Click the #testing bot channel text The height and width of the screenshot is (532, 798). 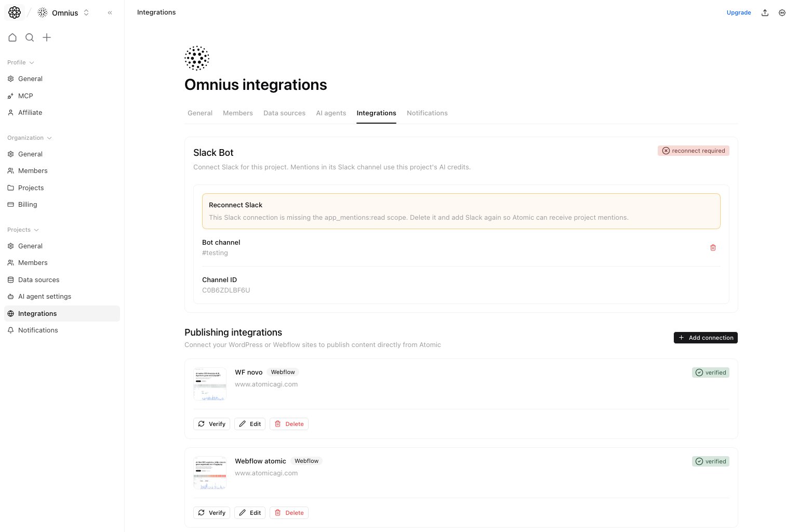[215, 253]
